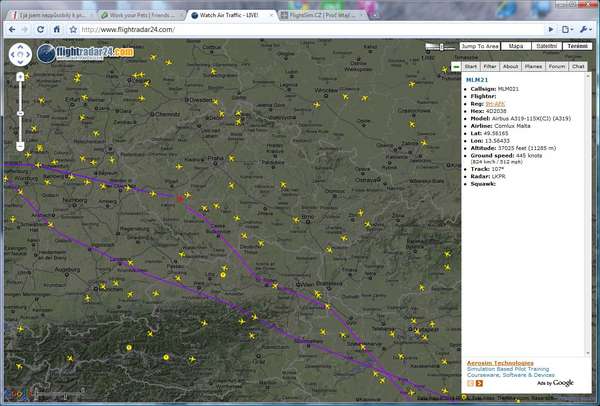Select the plane icon next to Praha
This screenshot has width=600, height=406.
click(x=232, y=158)
